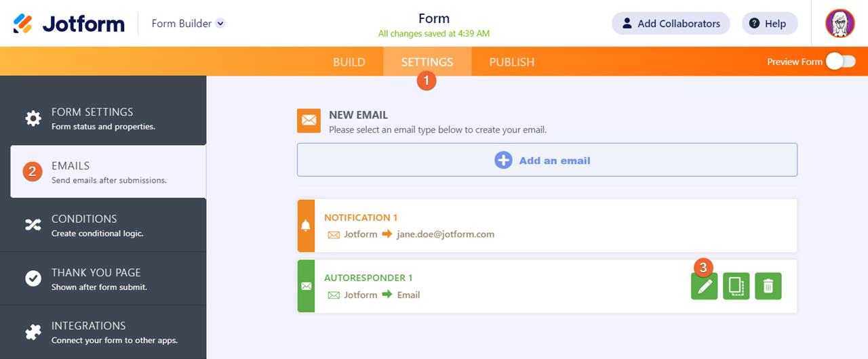Open the user profile avatar

click(x=840, y=24)
